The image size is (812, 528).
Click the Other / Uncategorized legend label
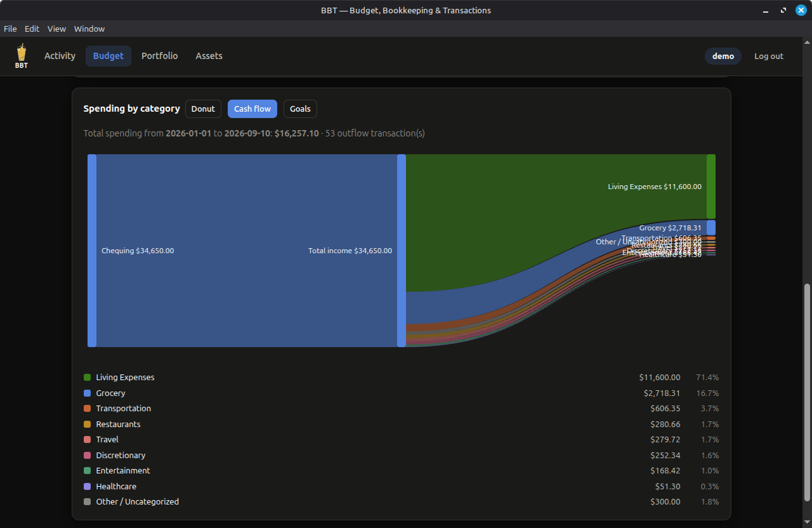(137, 501)
